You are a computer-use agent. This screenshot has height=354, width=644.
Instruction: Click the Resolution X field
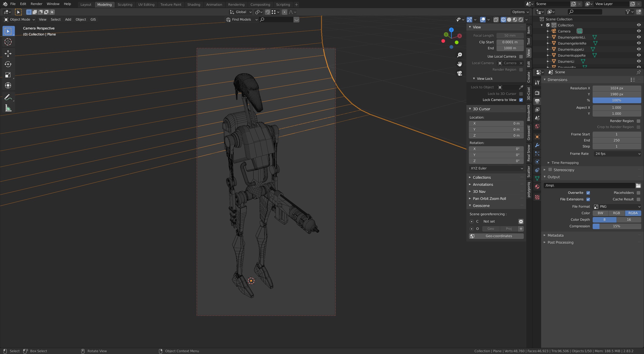coord(616,88)
